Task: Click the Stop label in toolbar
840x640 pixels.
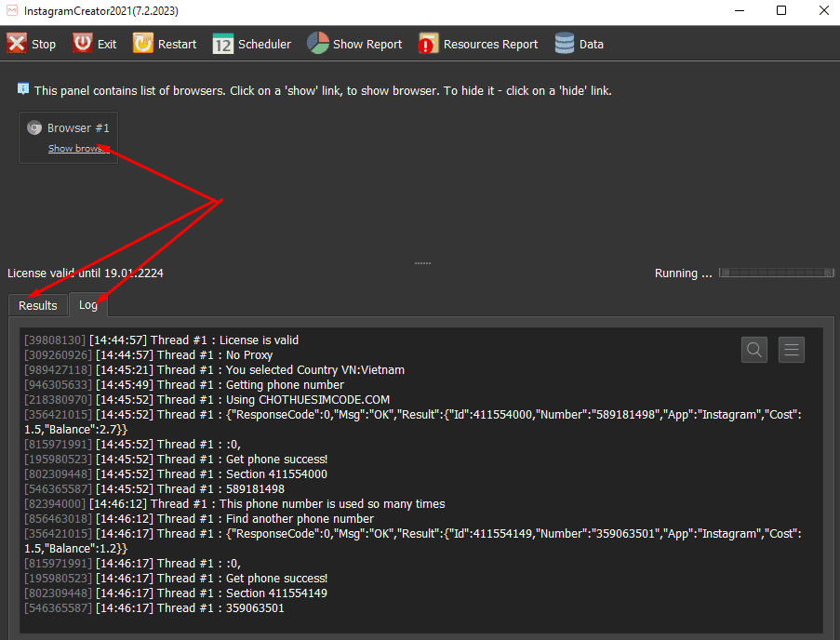Action: coord(44,45)
